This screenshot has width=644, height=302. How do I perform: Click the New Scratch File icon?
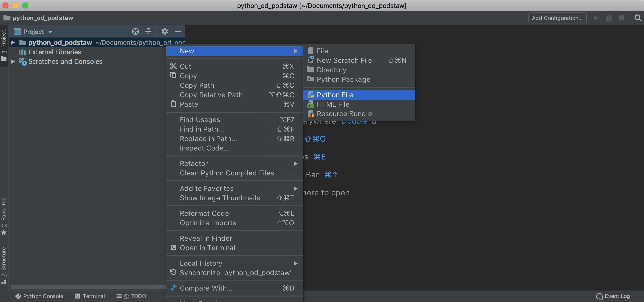coord(311,60)
